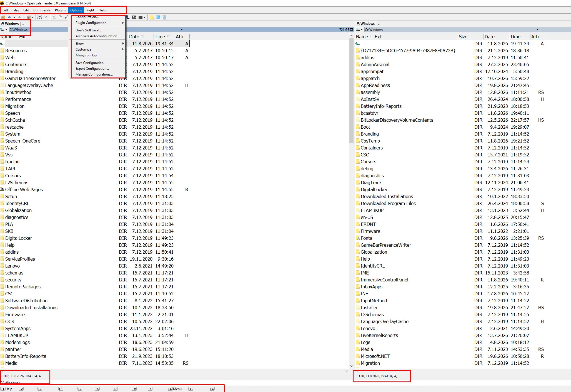The image size is (571, 392).
Task: Click the Fonts folder icon in right panel
Action: [x=358, y=238]
